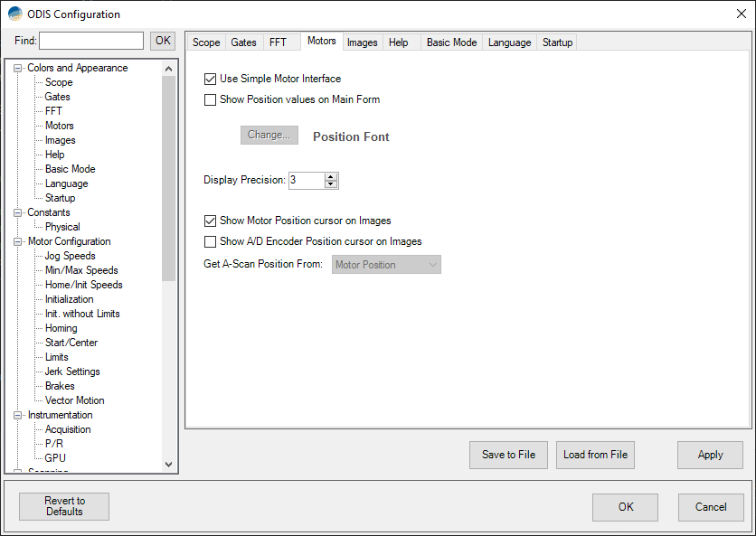Open Get A-Scan Position From dropdown

click(x=386, y=265)
